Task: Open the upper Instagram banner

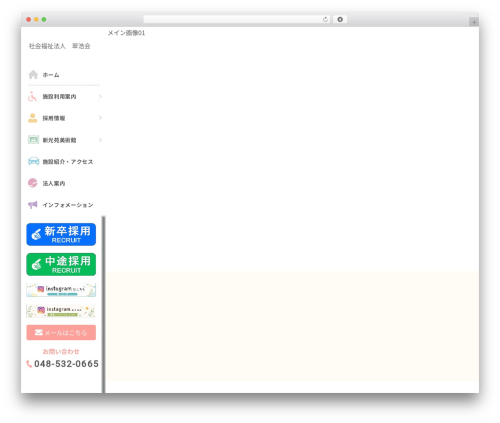Action: [x=61, y=290]
